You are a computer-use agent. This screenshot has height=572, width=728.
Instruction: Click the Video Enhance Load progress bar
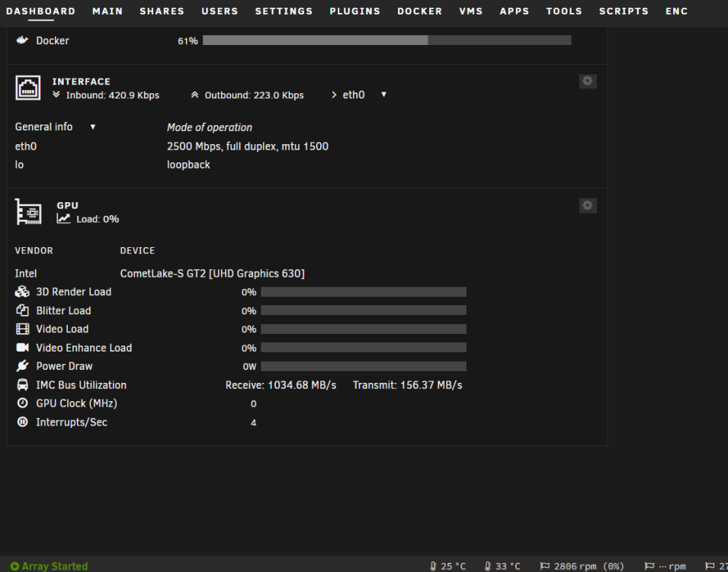click(364, 348)
